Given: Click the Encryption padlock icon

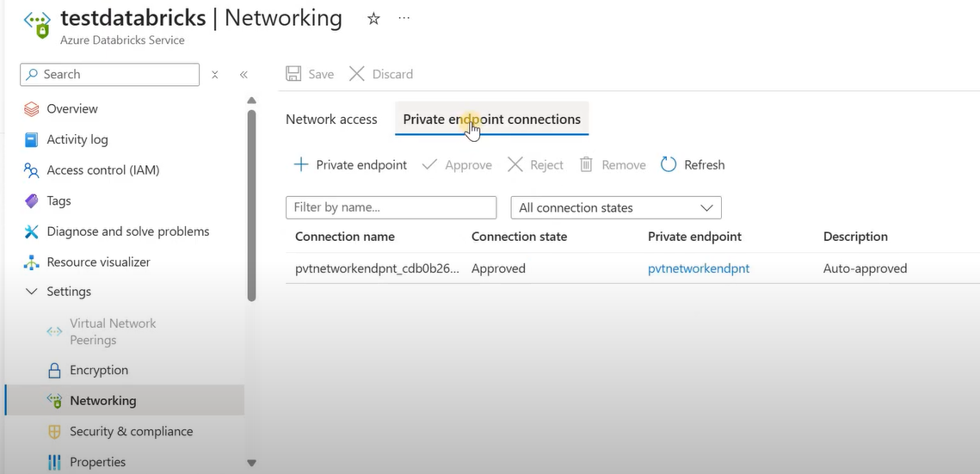Looking at the screenshot, I should pos(54,370).
